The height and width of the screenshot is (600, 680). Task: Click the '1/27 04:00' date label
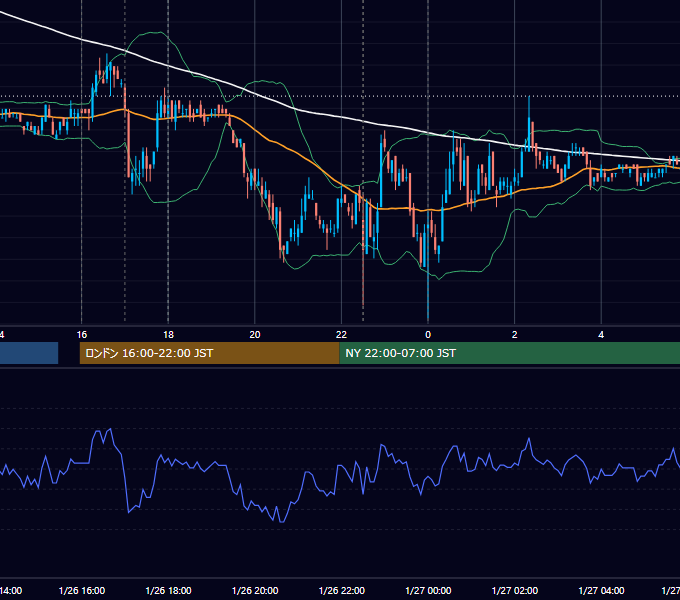click(602, 591)
